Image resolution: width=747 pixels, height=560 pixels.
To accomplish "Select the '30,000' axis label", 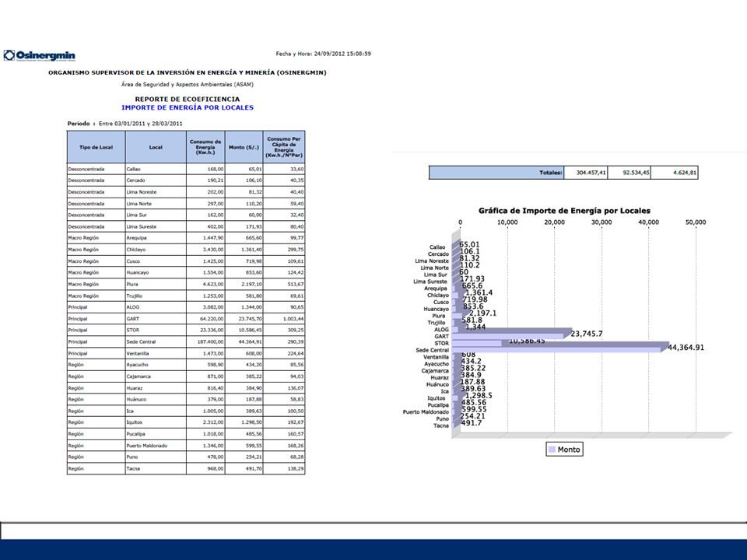I will coord(601,222).
